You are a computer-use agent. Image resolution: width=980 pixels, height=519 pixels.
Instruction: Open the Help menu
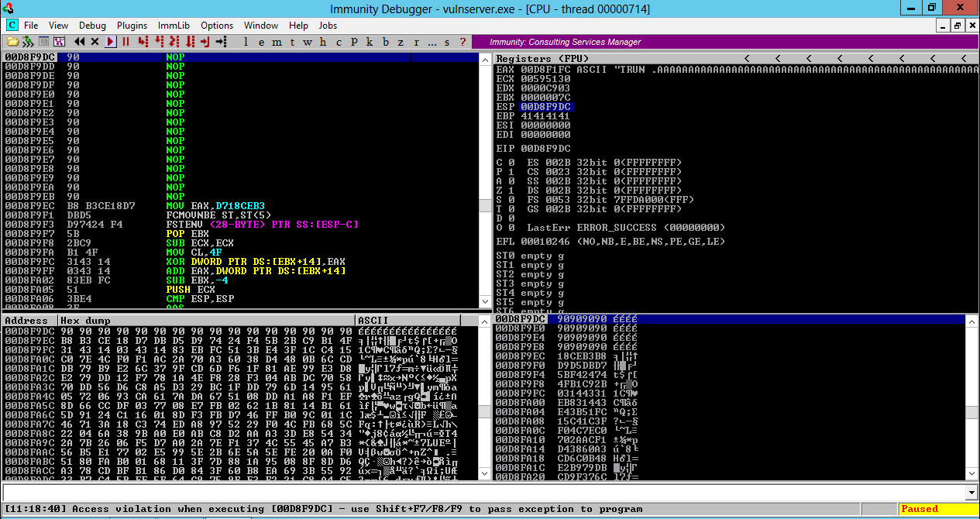coord(298,26)
